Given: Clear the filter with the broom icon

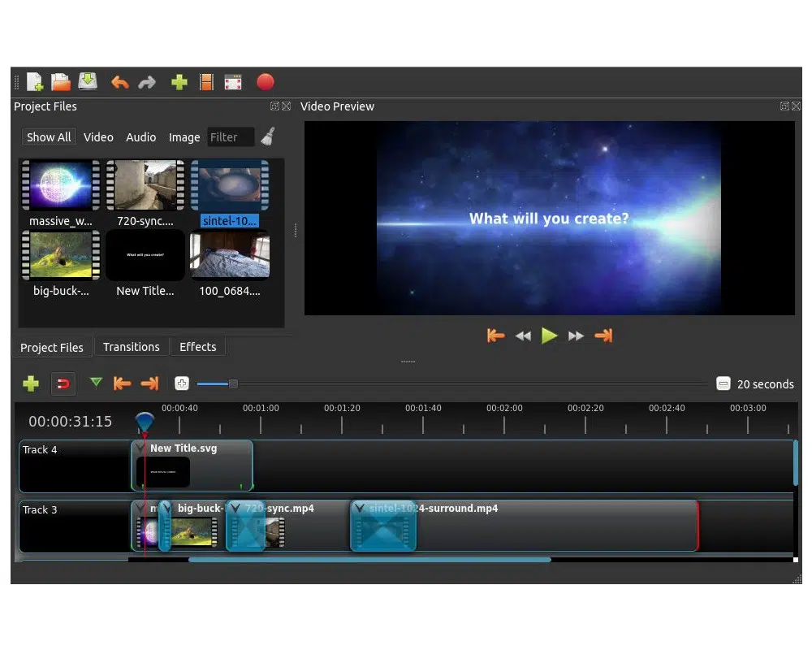Looking at the screenshot, I should (267, 136).
